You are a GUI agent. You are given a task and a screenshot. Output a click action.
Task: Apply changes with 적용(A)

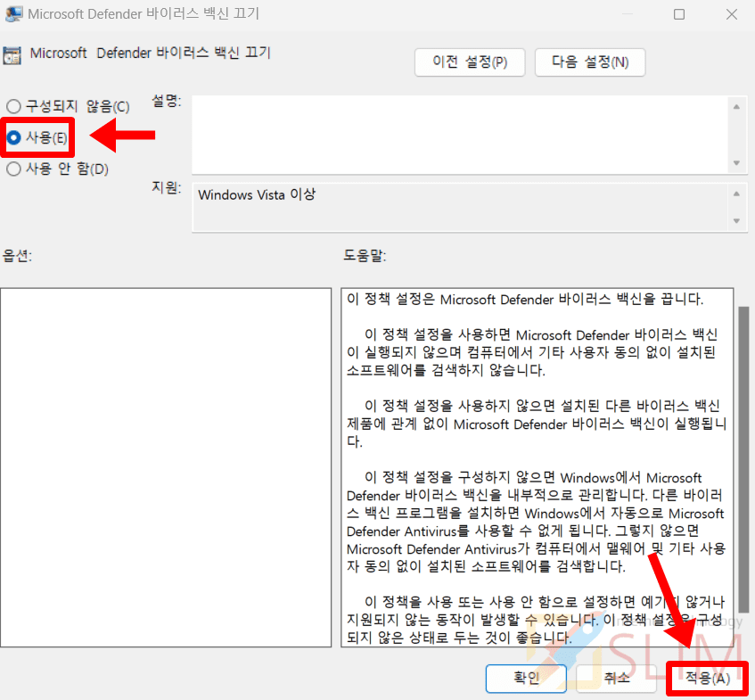coord(708,679)
